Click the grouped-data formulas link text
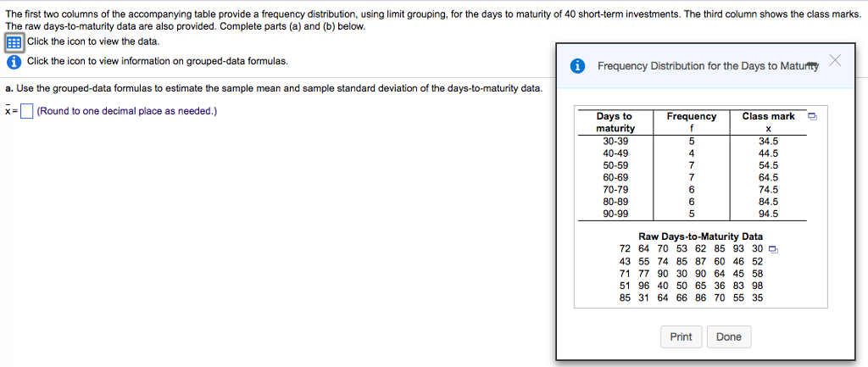Screen dimensions: 868x367 tap(157, 61)
